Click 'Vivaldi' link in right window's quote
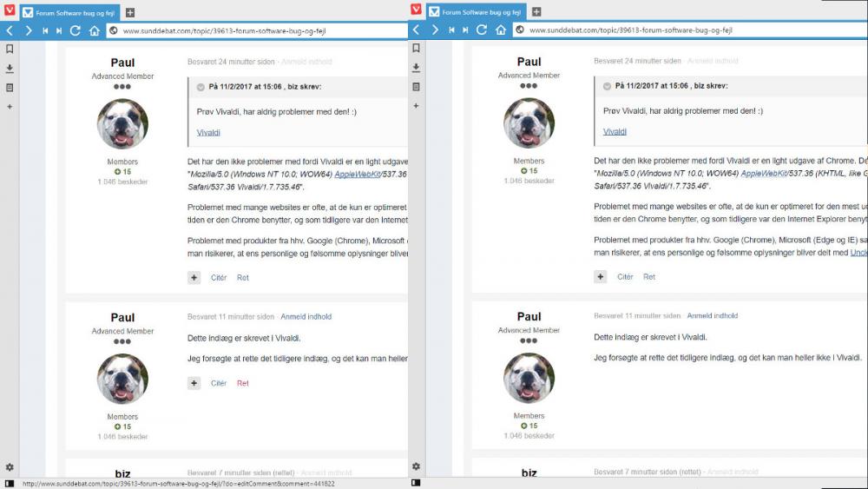 [x=615, y=132]
